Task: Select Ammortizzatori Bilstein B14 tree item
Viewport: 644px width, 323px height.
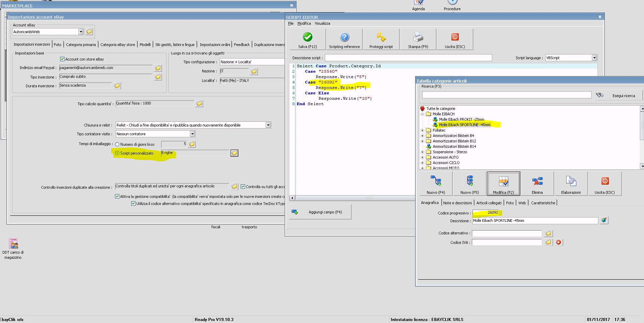Action: [454, 146]
